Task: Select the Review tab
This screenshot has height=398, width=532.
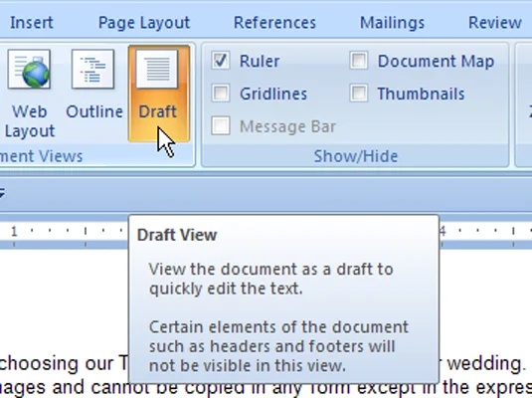Action: pos(494,23)
